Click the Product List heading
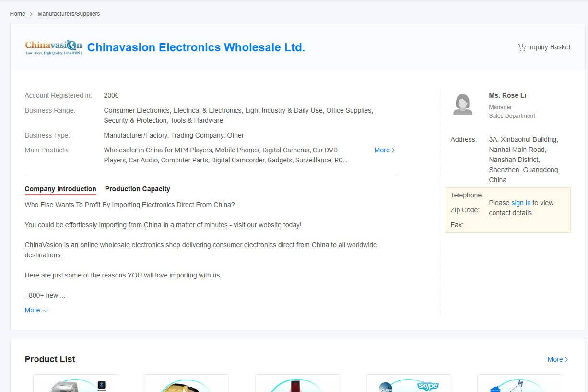 click(x=50, y=359)
